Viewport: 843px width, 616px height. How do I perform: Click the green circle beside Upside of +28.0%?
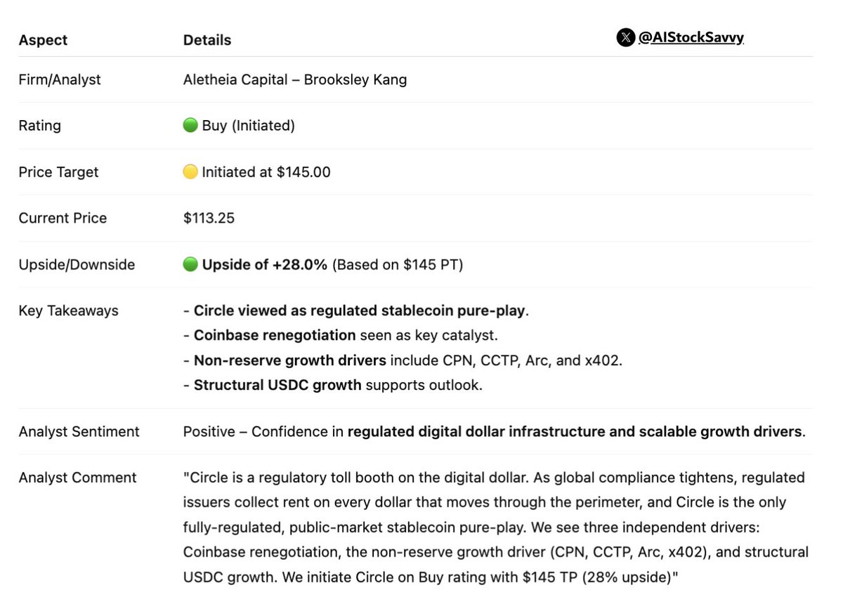tap(190, 264)
